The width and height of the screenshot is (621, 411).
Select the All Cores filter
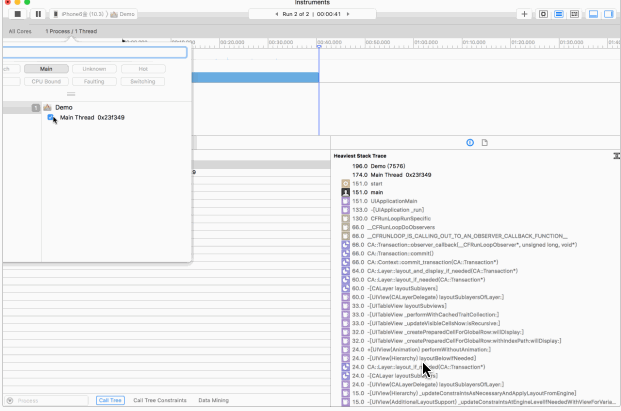20,31
